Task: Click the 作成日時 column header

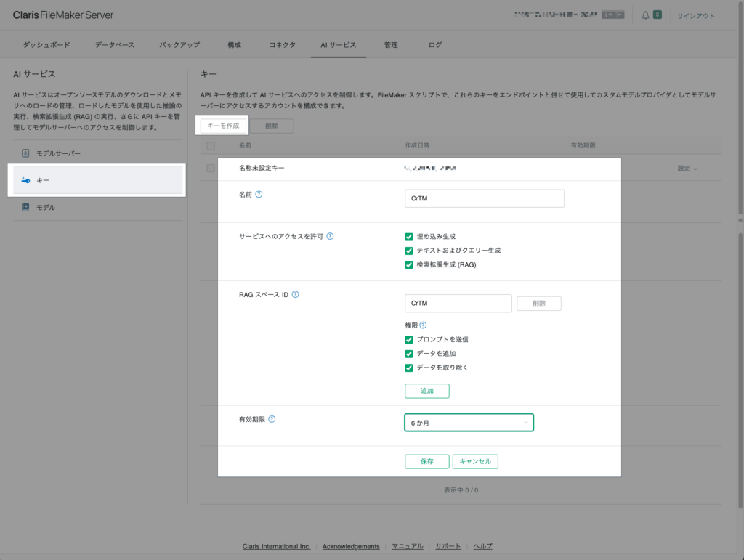Action: coord(417,145)
